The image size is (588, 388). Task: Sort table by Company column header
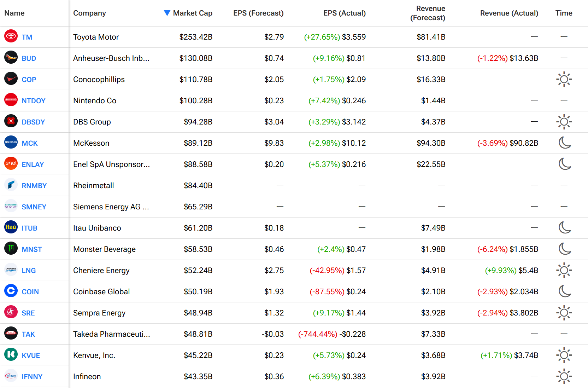pyautogui.click(x=89, y=13)
